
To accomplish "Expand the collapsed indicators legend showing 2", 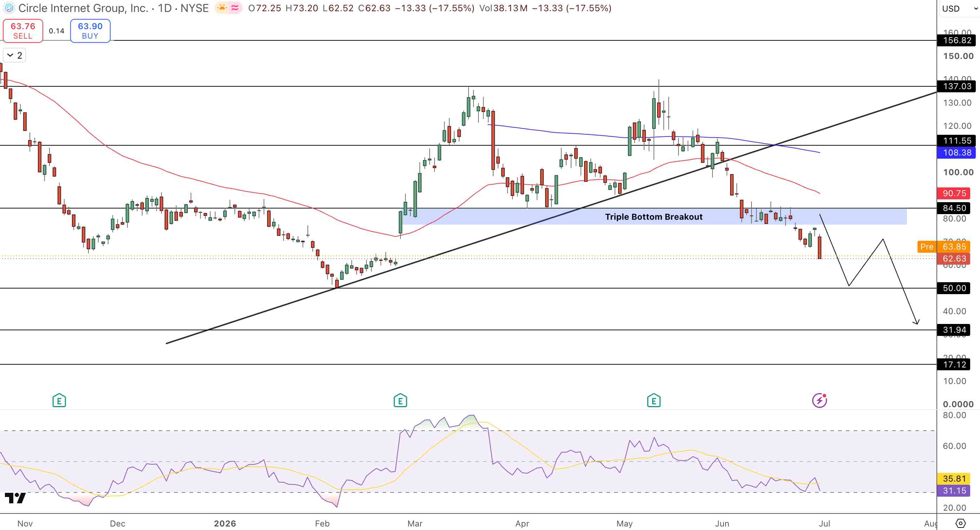I will [x=14, y=55].
